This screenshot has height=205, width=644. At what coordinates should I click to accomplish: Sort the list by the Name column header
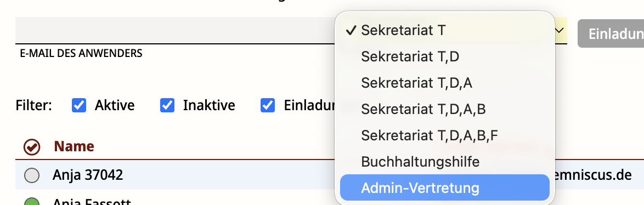[x=74, y=146]
